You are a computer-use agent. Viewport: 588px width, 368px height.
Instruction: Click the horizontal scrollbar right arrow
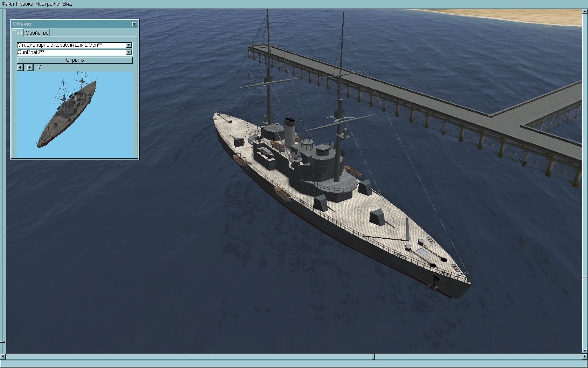[x=584, y=356]
